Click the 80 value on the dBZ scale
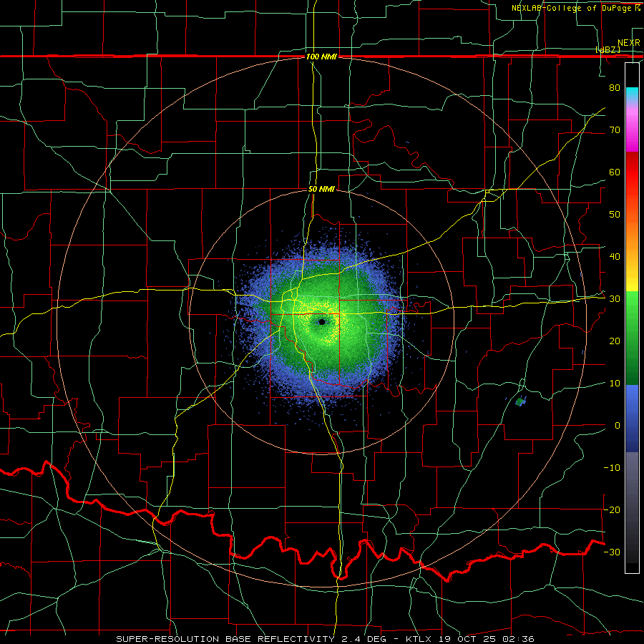 tap(615, 87)
